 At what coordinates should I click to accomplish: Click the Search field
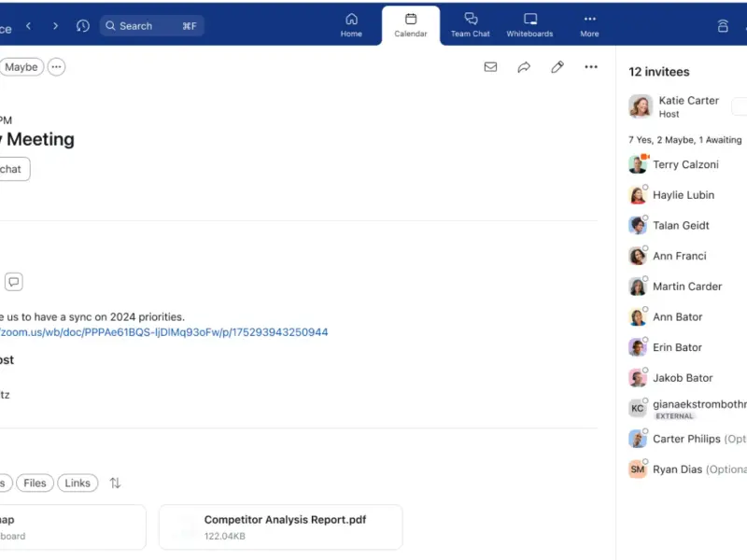click(x=152, y=26)
